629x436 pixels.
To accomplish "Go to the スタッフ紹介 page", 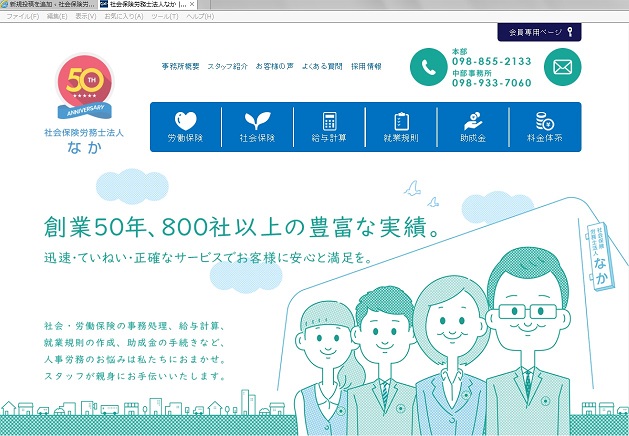I will (x=227, y=66).
